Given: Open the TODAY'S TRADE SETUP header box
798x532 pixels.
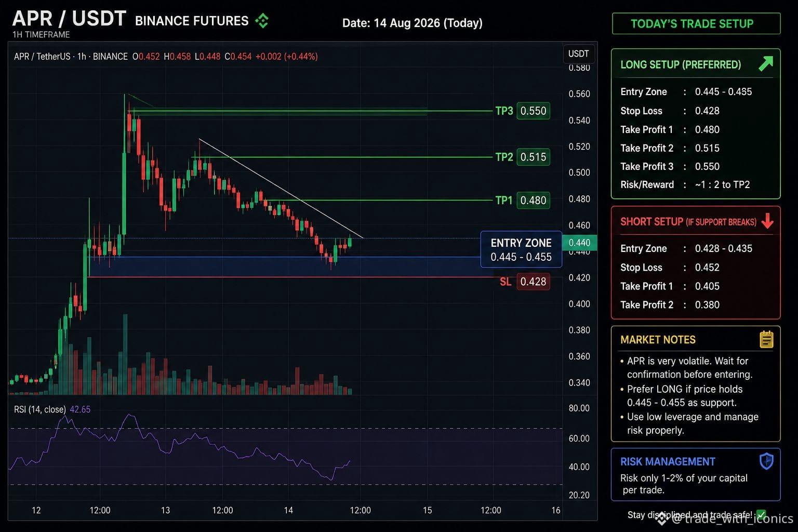Looking at the screenshot, I should tap(696, 23).
